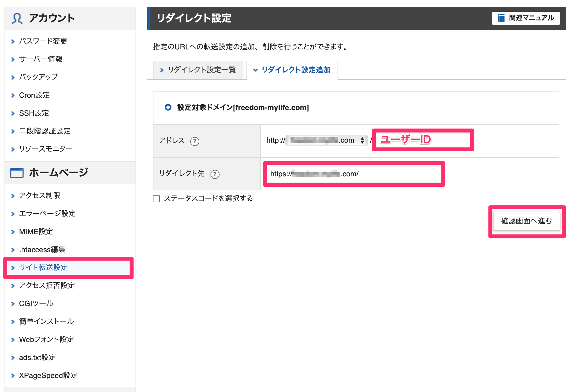Select 設定対象ドメイン radio button
Viewport: 570px width, 392px height.
point(168,107)
